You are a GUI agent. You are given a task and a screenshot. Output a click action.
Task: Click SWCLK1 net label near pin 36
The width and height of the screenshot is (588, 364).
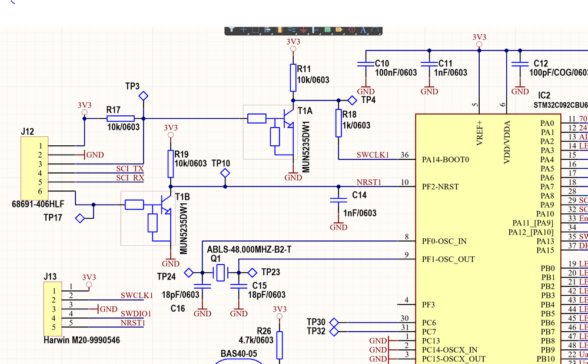[x=373, y=155]
